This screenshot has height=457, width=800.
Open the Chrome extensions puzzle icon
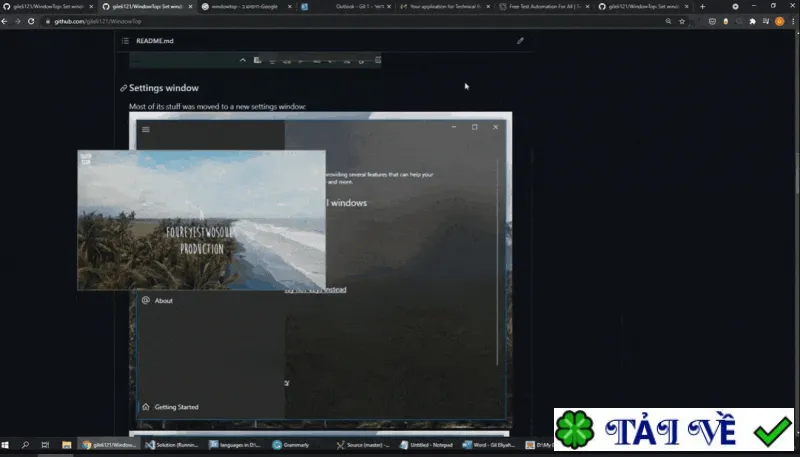point(753,21)
